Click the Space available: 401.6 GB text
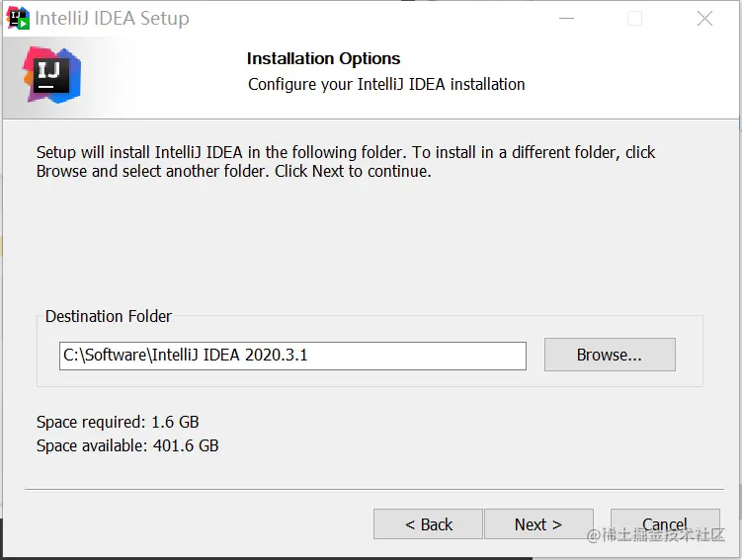742x560 pixels. [127, 445]
